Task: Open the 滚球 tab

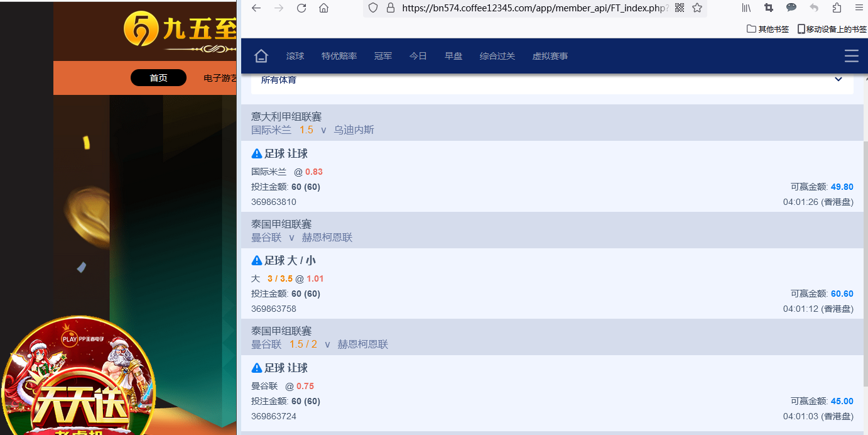Action: (x=295, y=56)
